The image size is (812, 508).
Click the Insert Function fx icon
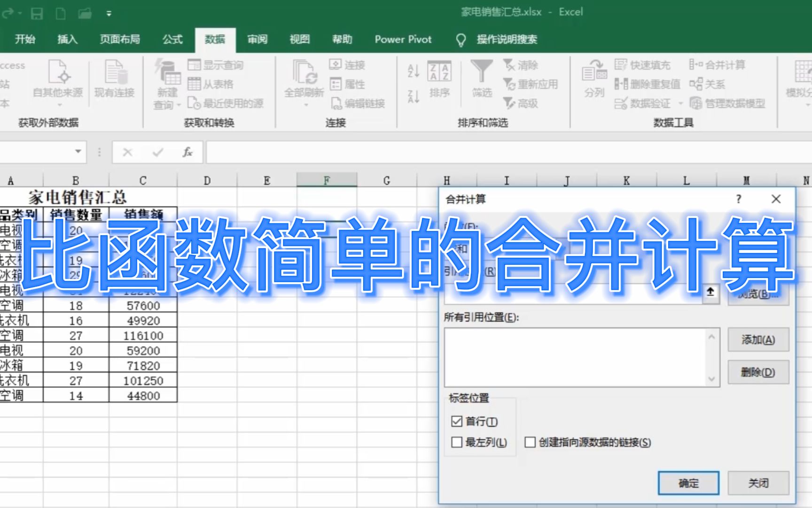coord(187,152)
